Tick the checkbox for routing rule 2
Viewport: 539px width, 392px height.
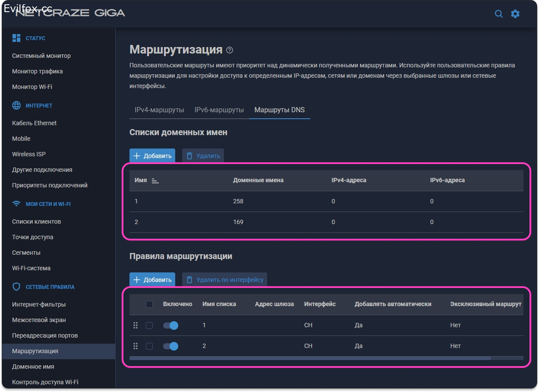click(149, 346)
